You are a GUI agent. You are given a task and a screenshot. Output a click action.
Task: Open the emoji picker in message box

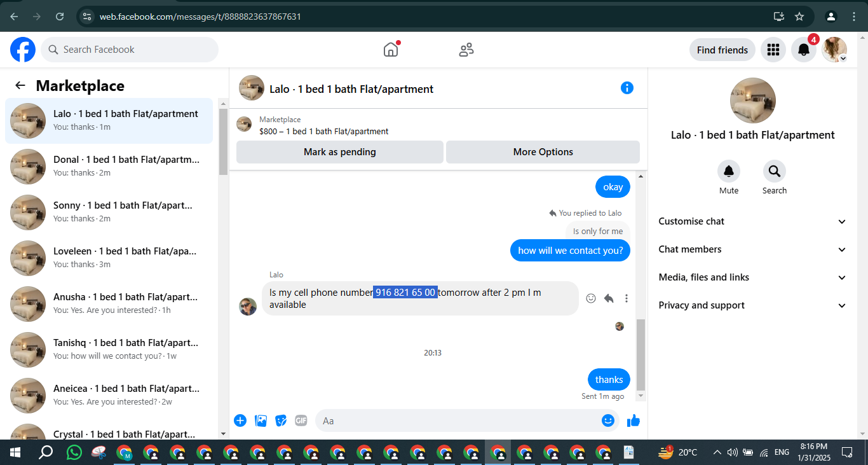click(608, 420)
